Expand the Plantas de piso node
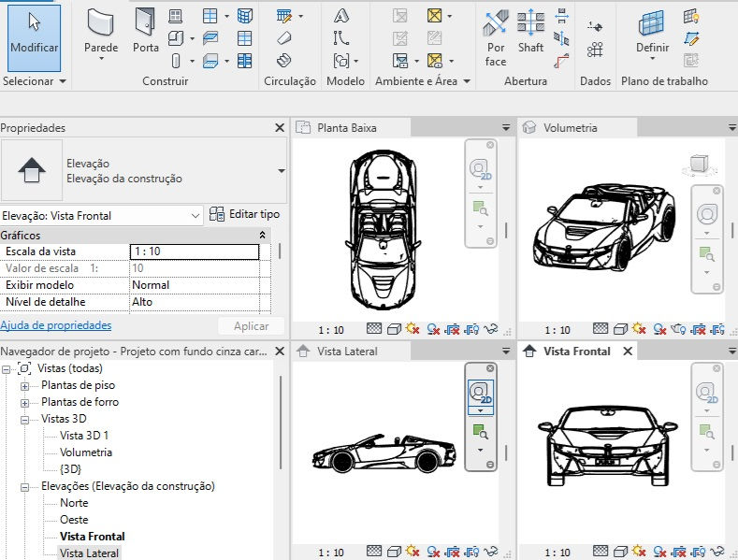738x560 pixels. tap(24, 386)
